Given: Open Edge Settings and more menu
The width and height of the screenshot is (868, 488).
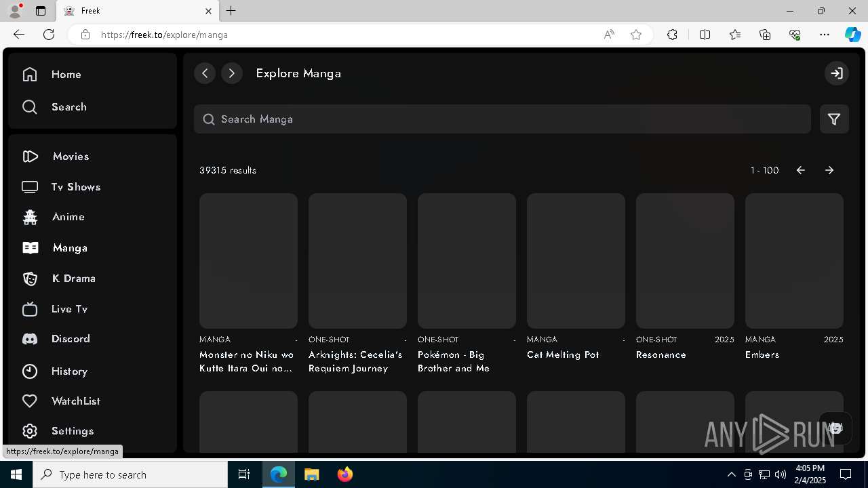Looking at the screenshot, I should 825,35.
